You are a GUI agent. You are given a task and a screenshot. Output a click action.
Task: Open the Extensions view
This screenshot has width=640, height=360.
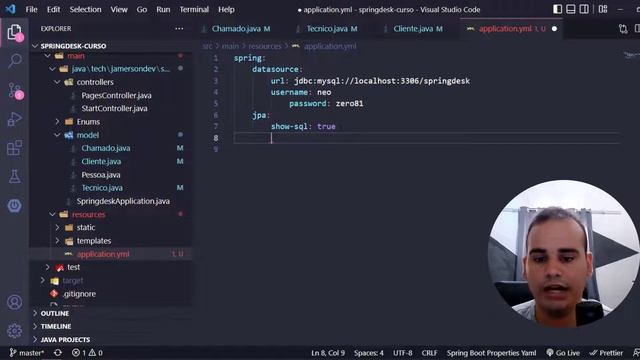pyautogui.click(x=15, y=148)
